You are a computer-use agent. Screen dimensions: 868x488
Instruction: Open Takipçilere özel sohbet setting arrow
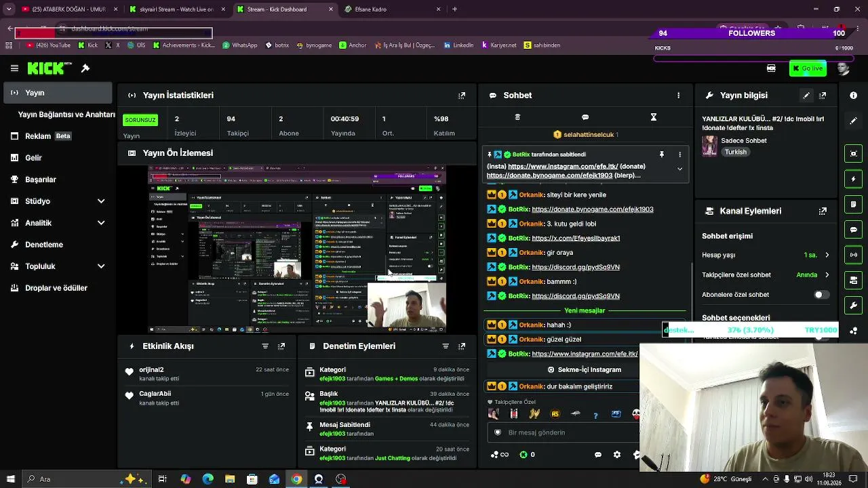pyautogui.click(x=827, y=275)
